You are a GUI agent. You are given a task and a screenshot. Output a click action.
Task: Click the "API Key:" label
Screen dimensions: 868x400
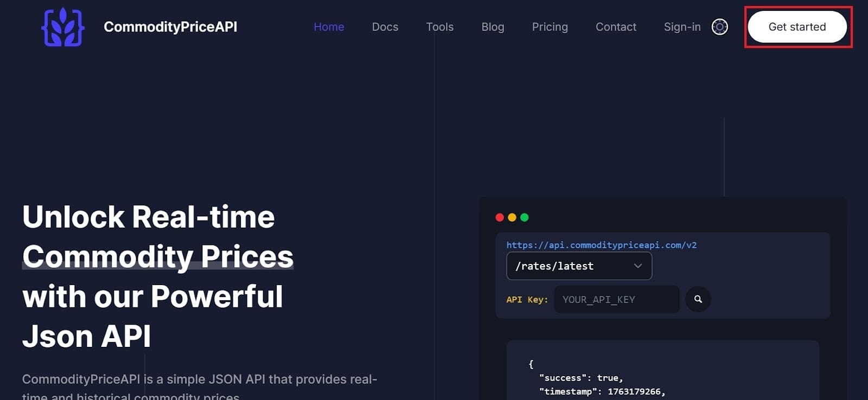[x=527, y=300]
